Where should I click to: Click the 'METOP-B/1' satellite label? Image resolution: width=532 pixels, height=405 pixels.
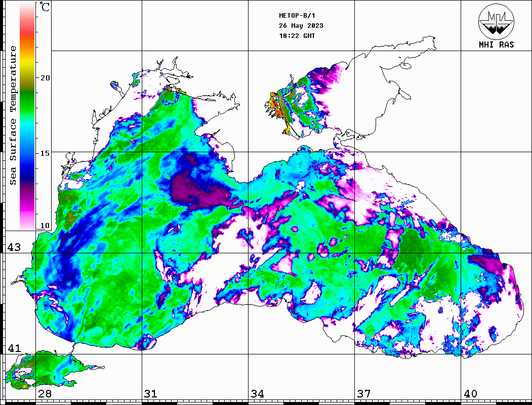[297, 16]
